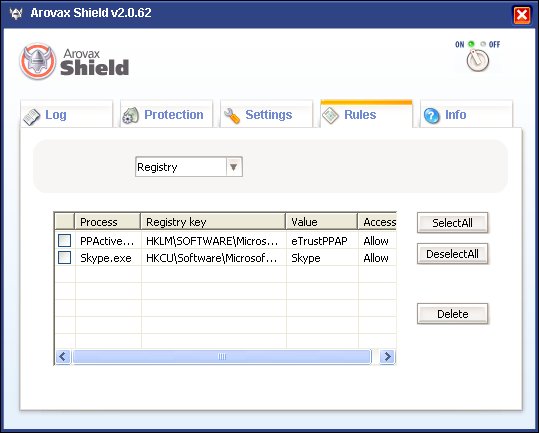Click the Delete button

(452, 314)
